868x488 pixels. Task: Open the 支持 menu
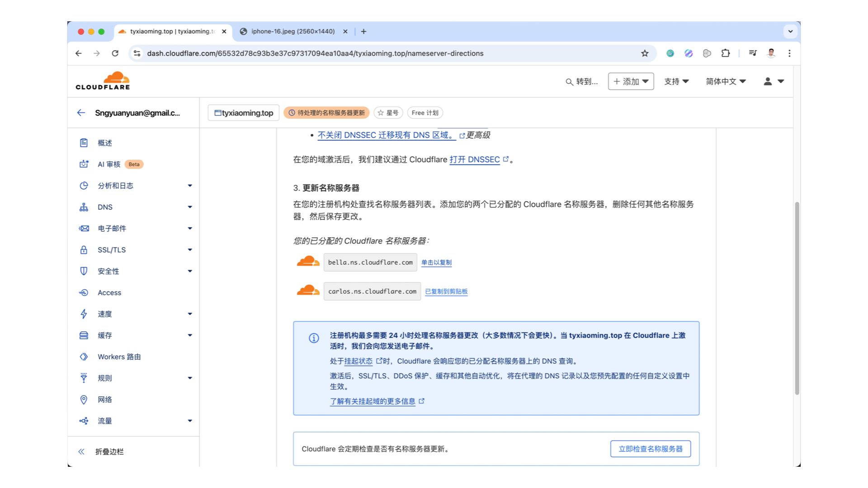(676, 81)
